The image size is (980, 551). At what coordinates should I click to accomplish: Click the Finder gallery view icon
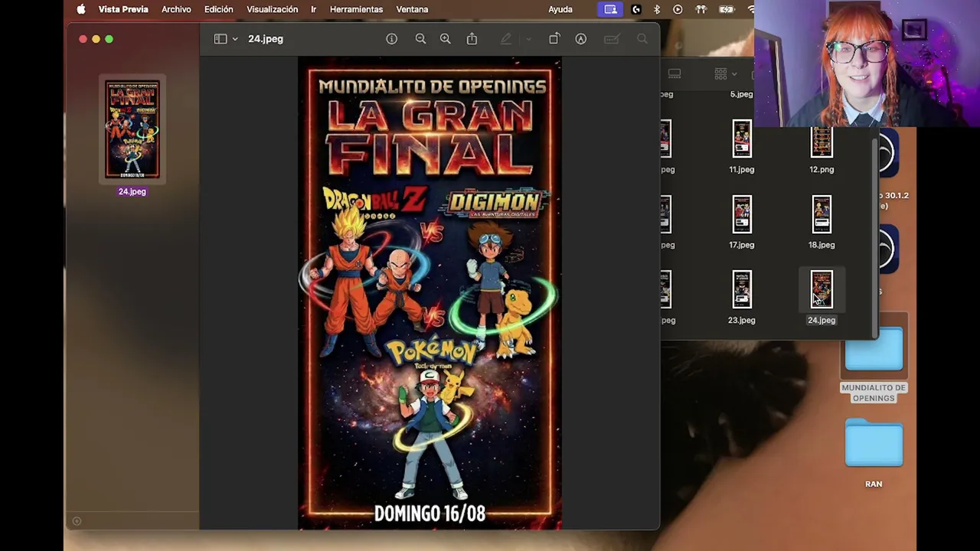click(675, 73)
